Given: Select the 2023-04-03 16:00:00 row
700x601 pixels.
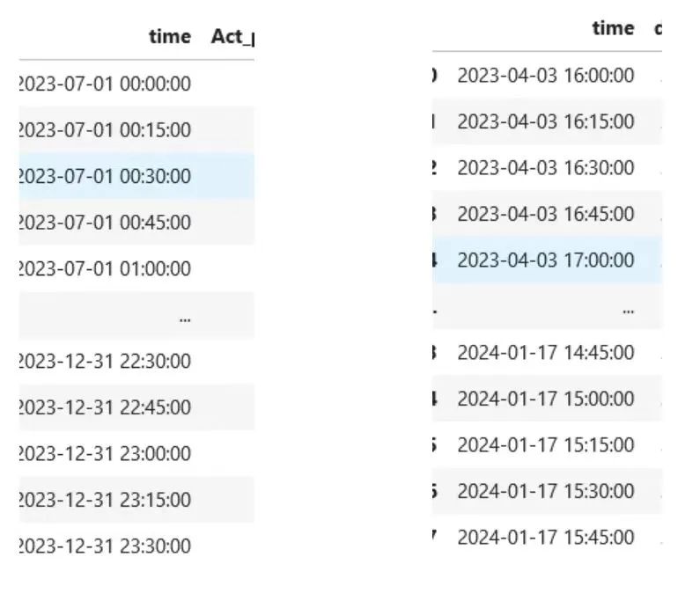Looking at the screenshot, I should point(547,76).
